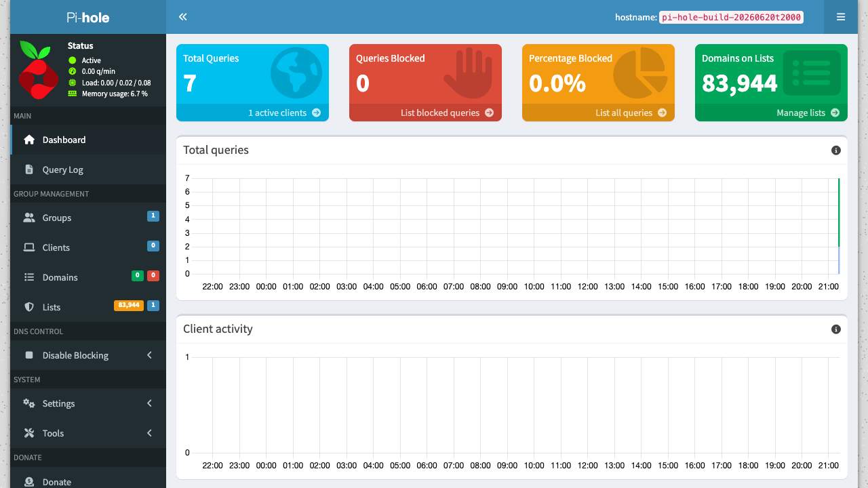The image size is (868, 488).
Task: Click arrow icon beside 'List all queries'
Action: pyautogui.click(x=663, y=113)
